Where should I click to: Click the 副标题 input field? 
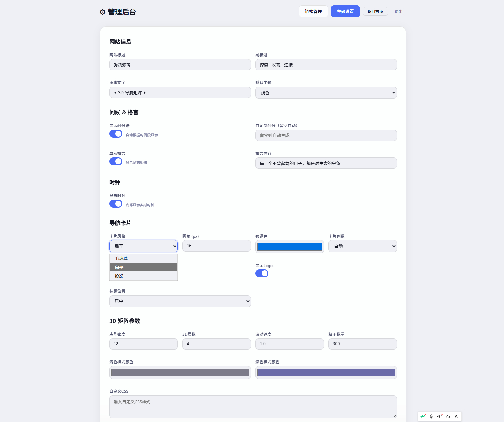pyautogui.click(x=326, y=65)
